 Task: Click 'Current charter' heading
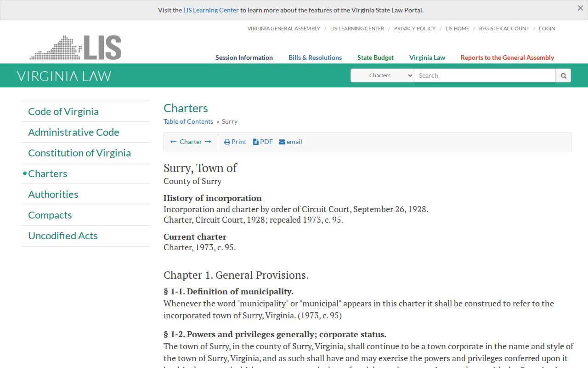195,237
